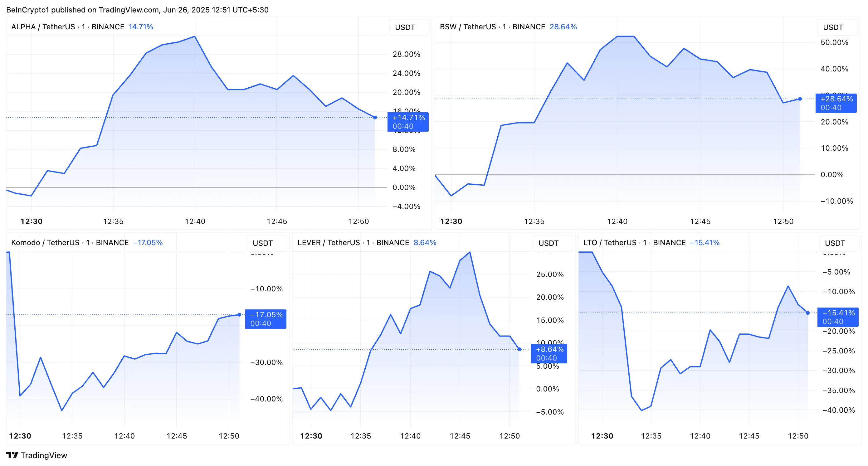Click the TradingView logo icon
This screenshot has height=466, width=868.
[x=12, y=455]
